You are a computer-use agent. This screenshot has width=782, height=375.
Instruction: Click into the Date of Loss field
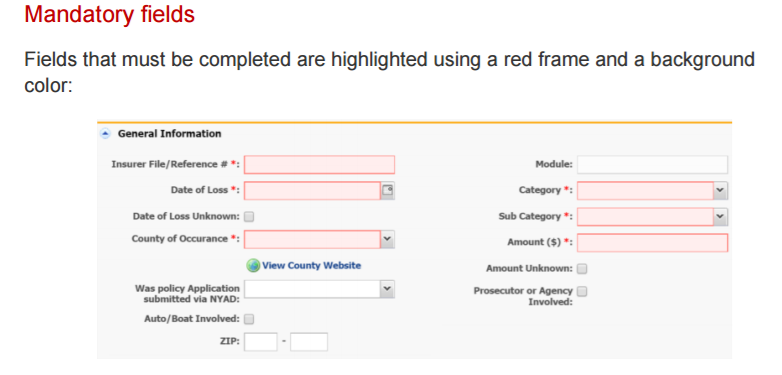pos(313,190)
